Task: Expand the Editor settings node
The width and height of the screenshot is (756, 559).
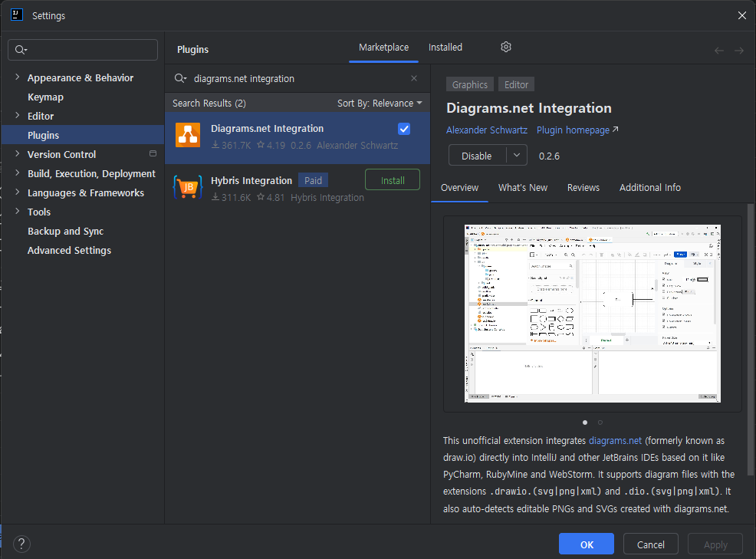Action: click(18, 115)
